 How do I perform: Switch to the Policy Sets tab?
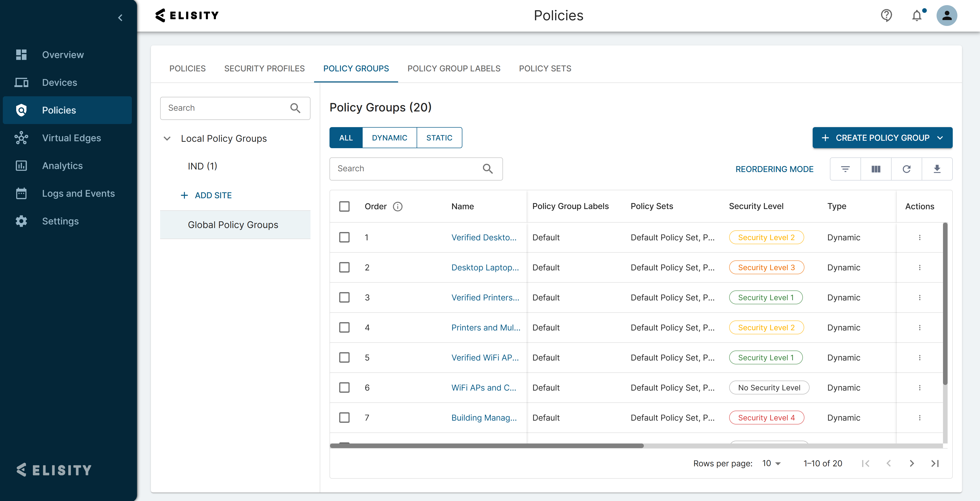point(545,68)
